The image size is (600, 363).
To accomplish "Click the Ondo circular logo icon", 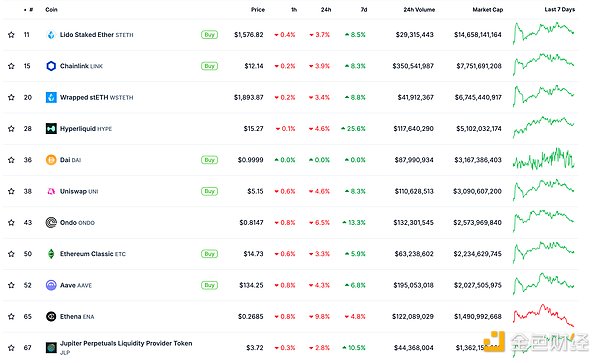I will click(51, 223).
